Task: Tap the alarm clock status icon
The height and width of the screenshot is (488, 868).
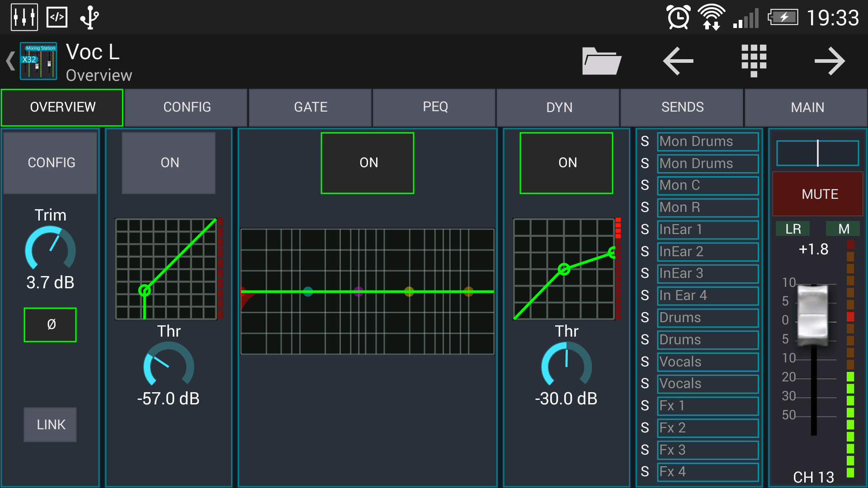Action: pos(679,18)
